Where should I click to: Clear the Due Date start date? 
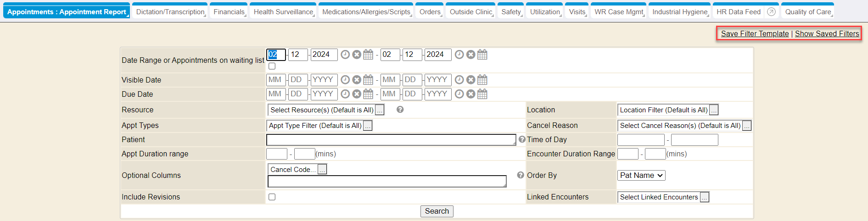(357, 94)
